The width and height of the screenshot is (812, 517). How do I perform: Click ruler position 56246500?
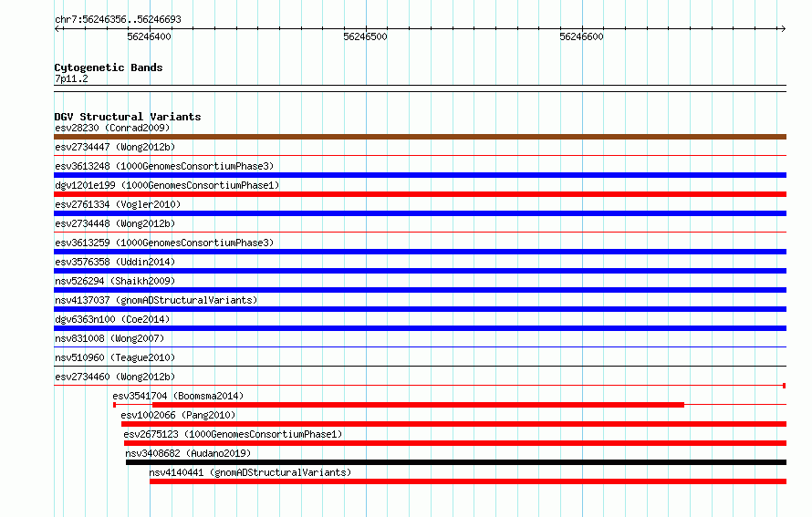pyautogui.click(x=365, y=36)
